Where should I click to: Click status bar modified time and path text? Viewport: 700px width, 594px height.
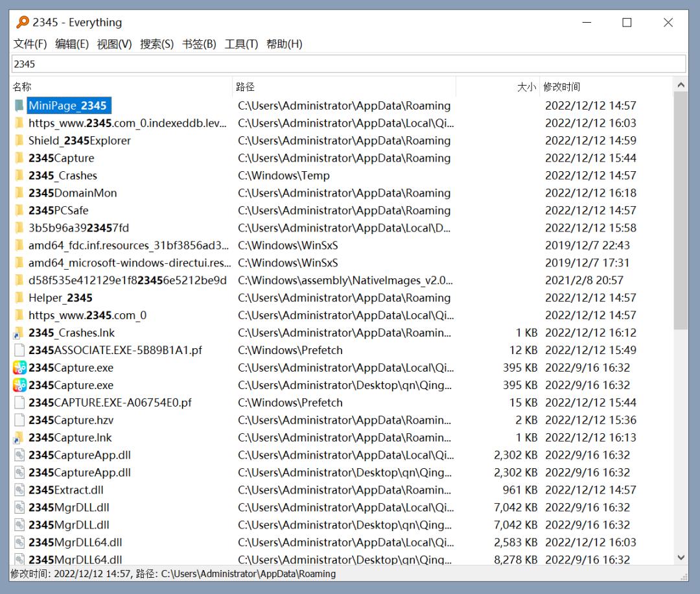(x=173, y=574)
